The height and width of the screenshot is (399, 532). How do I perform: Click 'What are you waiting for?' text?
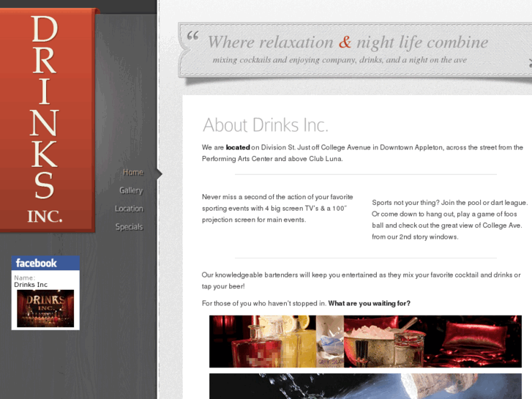coord(369,303)
